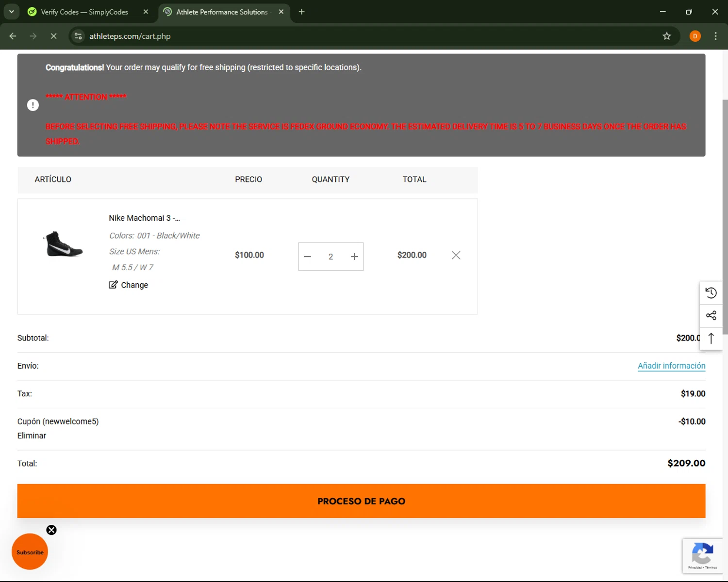The image size is (728, 582).
Task: Open site information icon in address bar
Action: [x=78, y=36]
